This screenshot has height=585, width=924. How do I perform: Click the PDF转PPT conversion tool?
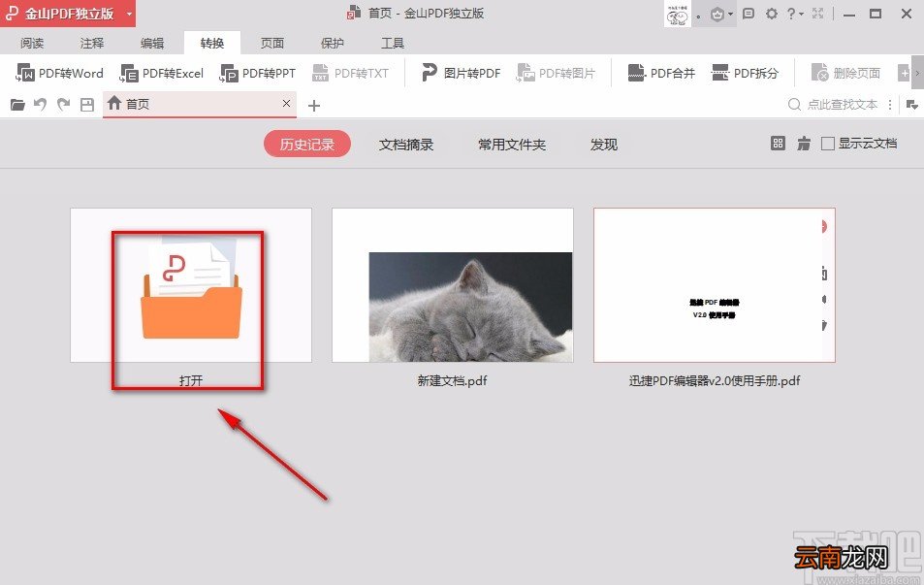pos(258,73)
